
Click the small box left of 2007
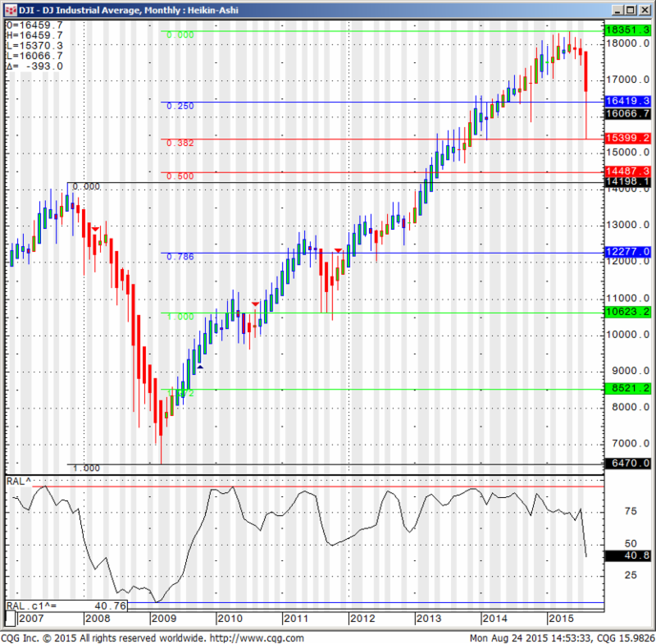[11, 619]
